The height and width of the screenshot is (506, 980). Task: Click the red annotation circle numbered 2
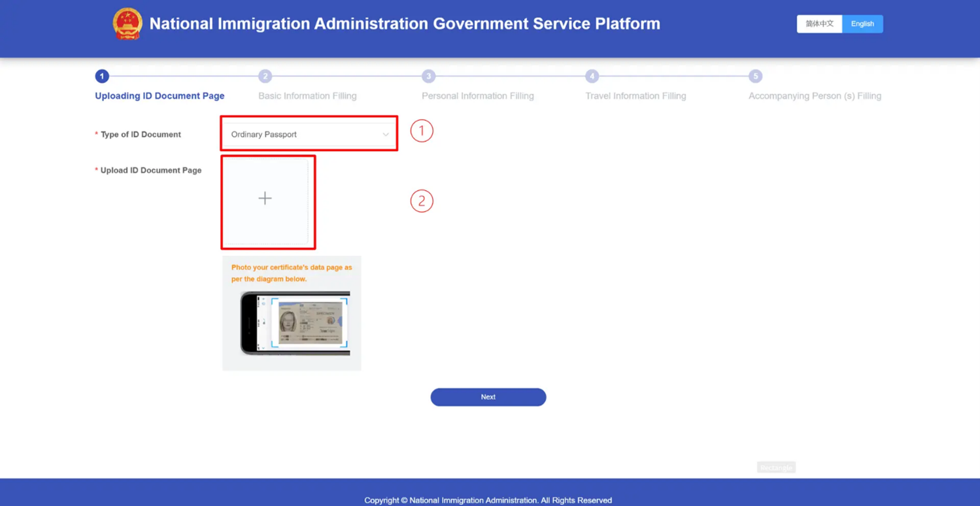(x=422, y=201)
